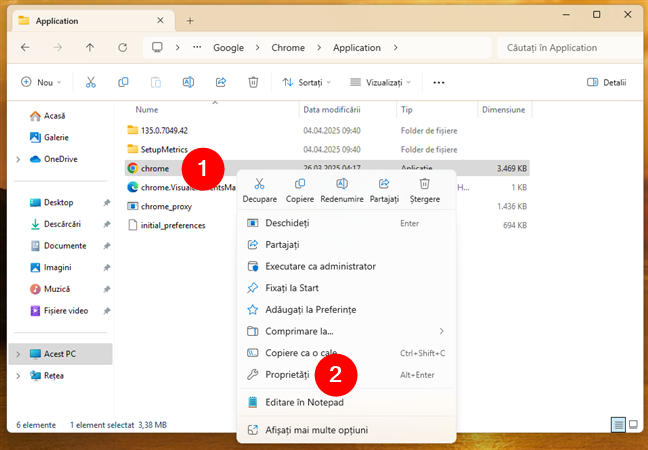Open Fișiere video in the sidebar
Screen dimensions: 648x450
coord(66,311)
